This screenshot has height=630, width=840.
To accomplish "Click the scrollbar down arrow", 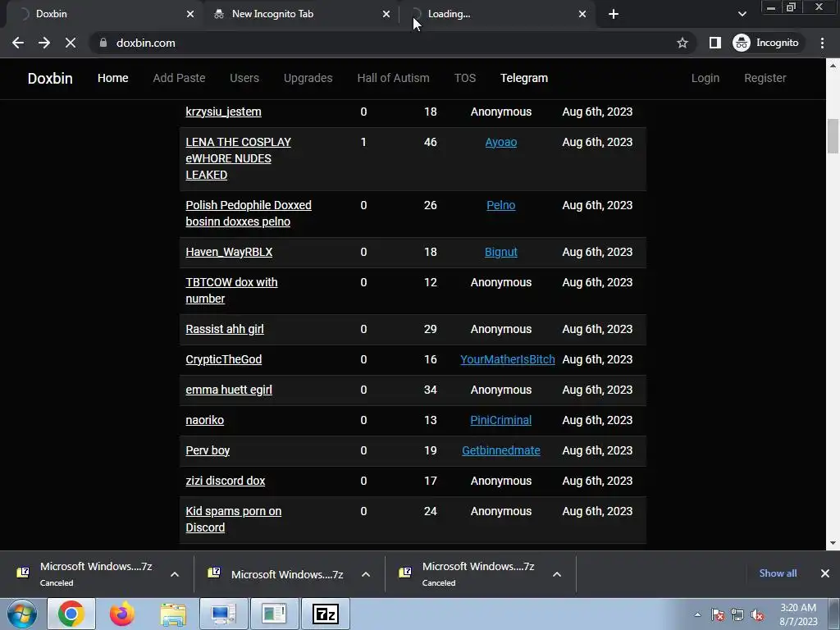I will pos(833,543).
